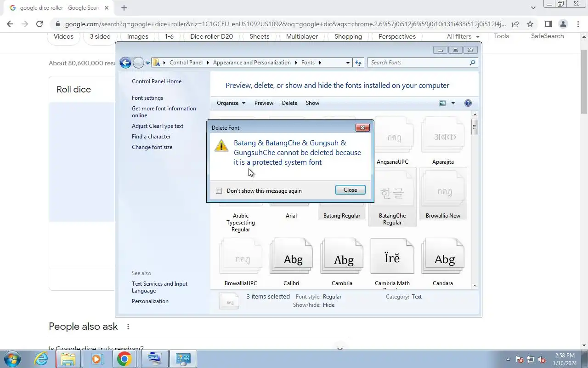588x368 pixels.
Task: Click the Batang Regular font label
Action: (342, 216)
